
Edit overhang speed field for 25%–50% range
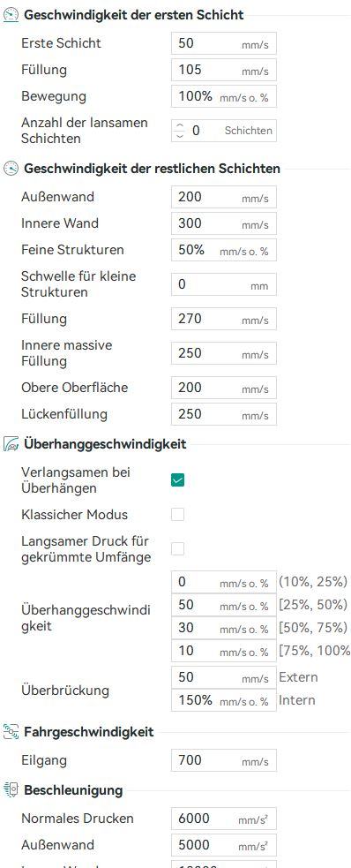(x=224, y=605)
